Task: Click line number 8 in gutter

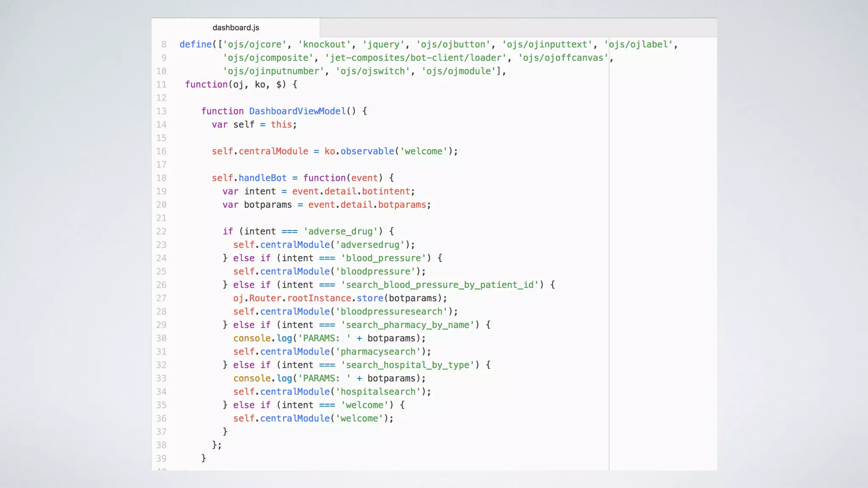Action: pyautogui.click(x=164, y=44)
